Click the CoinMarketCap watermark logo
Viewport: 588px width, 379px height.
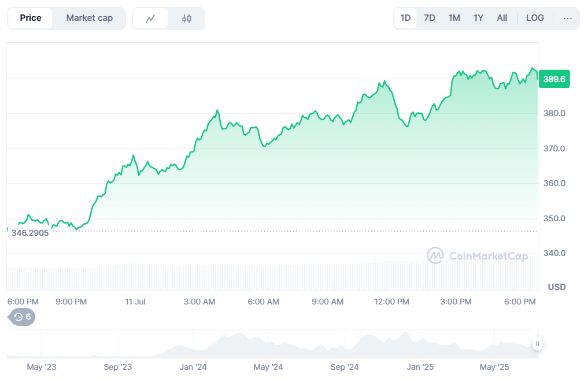(478, 255)
